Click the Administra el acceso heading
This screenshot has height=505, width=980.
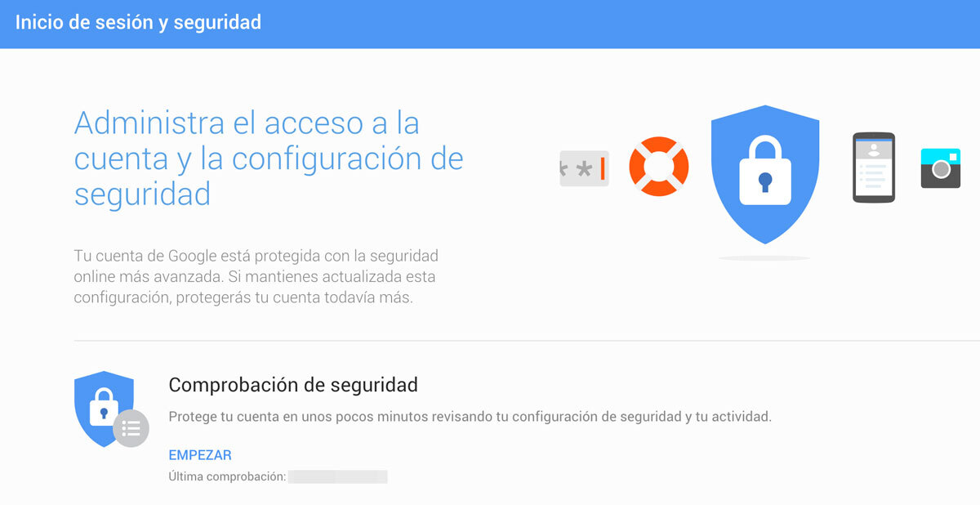click(x=269, y=159)
